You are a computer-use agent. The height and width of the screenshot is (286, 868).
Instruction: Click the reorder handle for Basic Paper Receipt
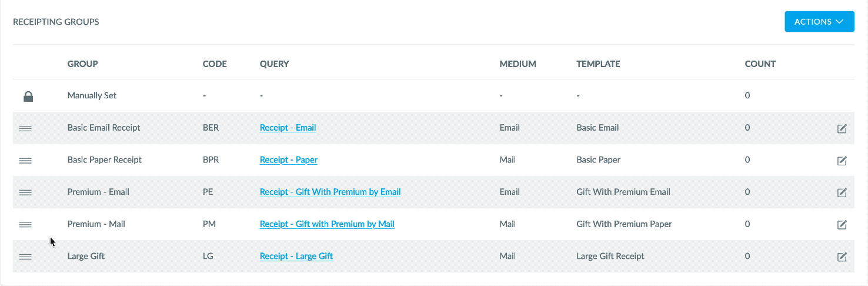pyautogui.click(x=25, y=160)
